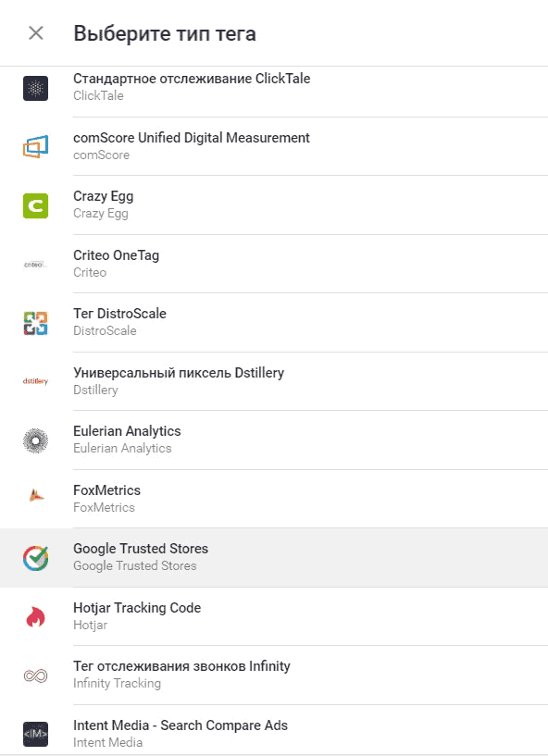The height and width of the screenshot is (756, 548).
Task: Choose the Criteo OneTag entry
Action: click(274, 264)
